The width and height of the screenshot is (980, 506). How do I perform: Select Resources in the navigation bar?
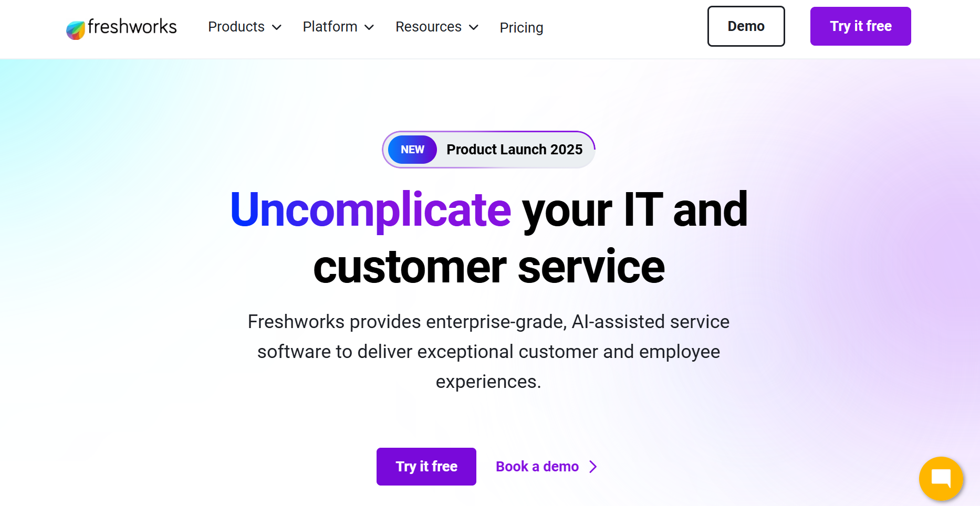click(429, 27)
